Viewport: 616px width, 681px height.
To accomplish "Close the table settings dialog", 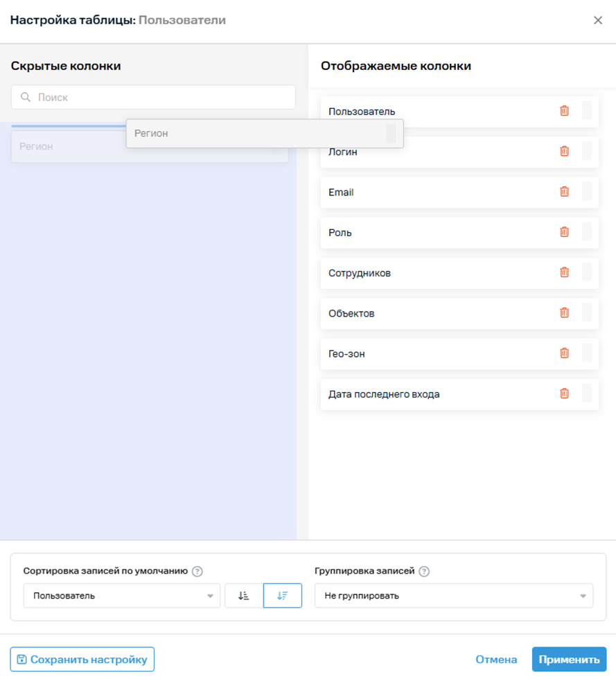I will [598, 20].
